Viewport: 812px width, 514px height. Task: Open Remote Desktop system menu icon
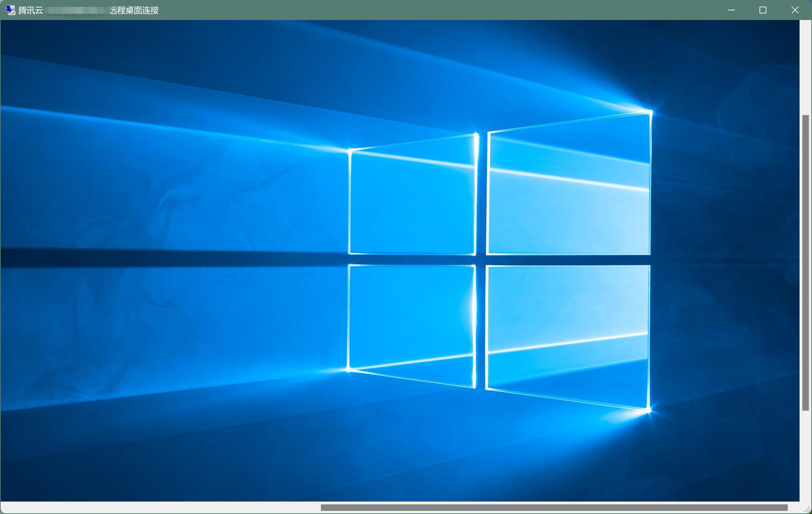[11, 10]
